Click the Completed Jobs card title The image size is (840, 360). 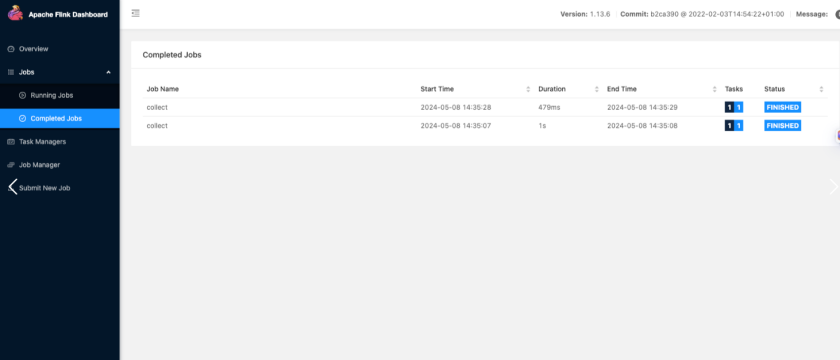pos(172,55)
